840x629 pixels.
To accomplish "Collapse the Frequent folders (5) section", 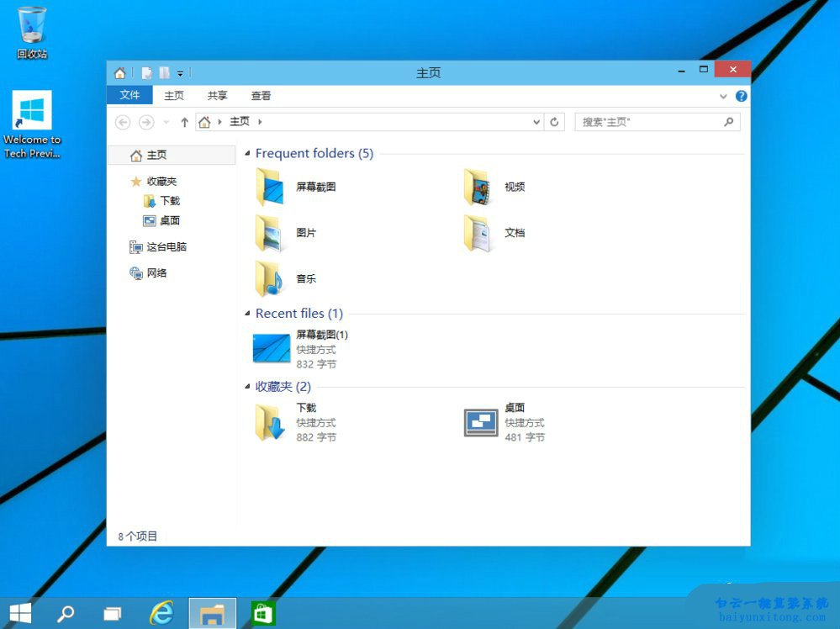I will [x=246, y=153].
